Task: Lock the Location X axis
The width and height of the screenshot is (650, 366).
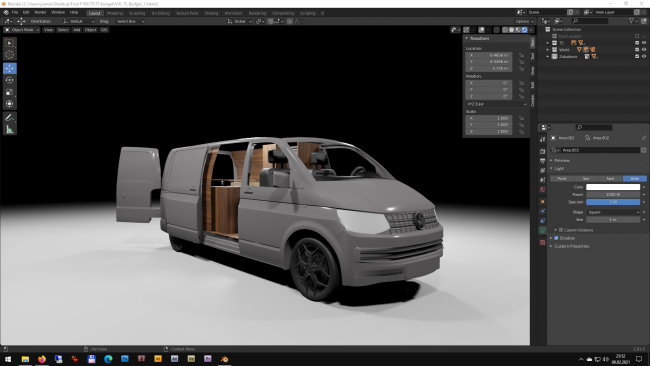Action: pyautogui.click(x=521, y=55)
